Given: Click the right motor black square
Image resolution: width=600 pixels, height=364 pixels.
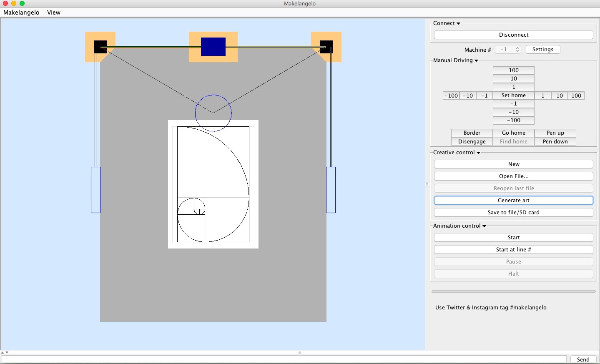Looking at the screenshot, I should pos(326,47).
